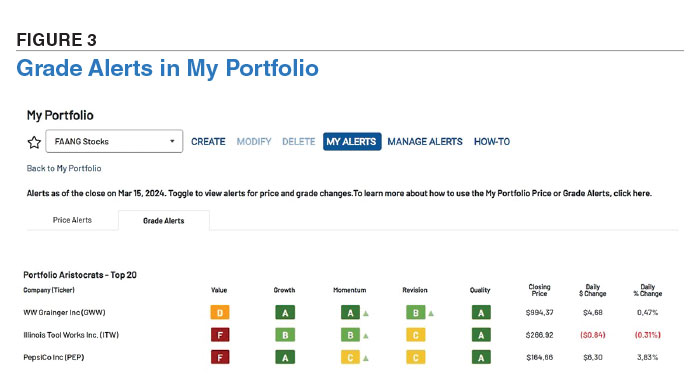Click Illinois Tool Works red (0.31%) change

click(647, 335)
